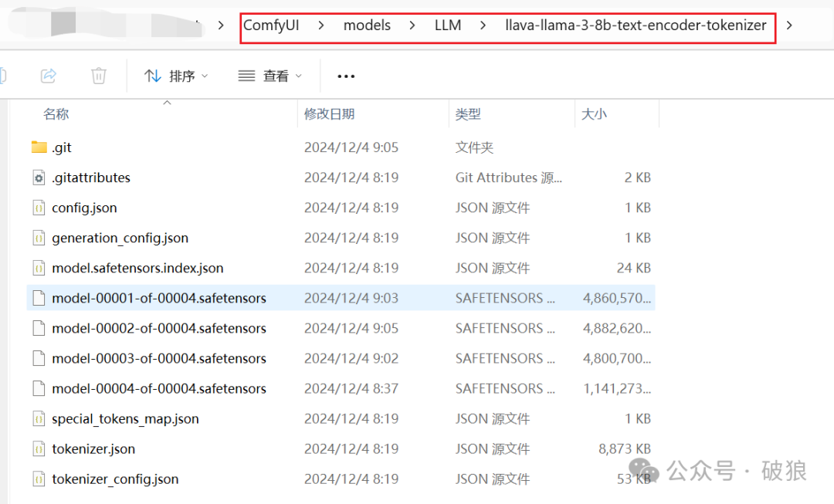This screenshot has width=834, height=504.
Task: Click the config.json file name
Action: pos(85,208)
